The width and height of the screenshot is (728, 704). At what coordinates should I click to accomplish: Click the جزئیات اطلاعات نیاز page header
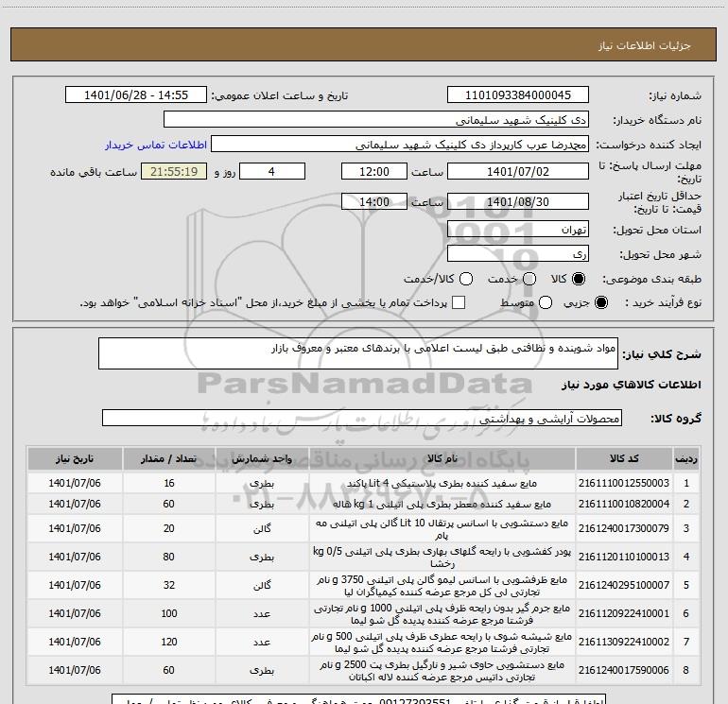644,45
